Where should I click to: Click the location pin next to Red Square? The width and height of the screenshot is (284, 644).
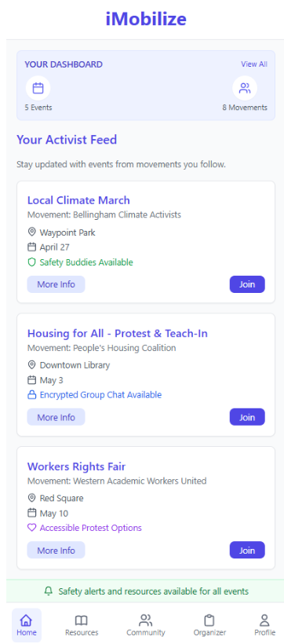31,498
